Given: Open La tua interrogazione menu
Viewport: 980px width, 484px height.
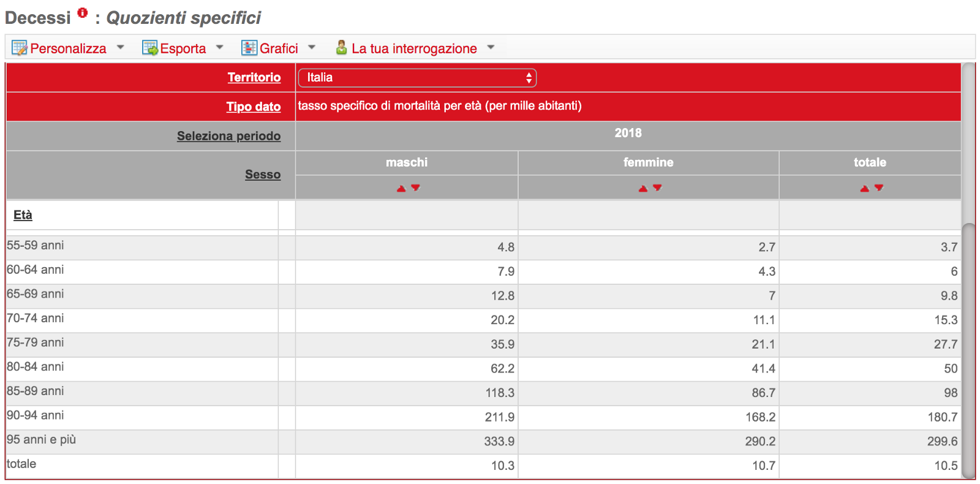Looking at the screenshot, I should pos(414,48).
